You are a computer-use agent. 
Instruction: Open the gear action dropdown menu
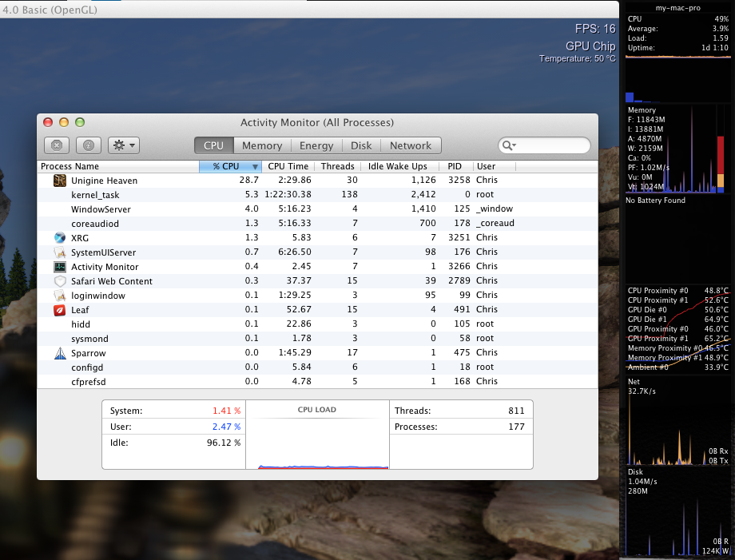(124, 145)
